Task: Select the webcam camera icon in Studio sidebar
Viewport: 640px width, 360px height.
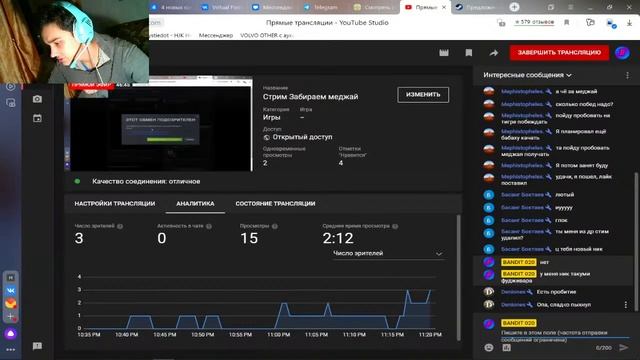Action: coord(37,99)
